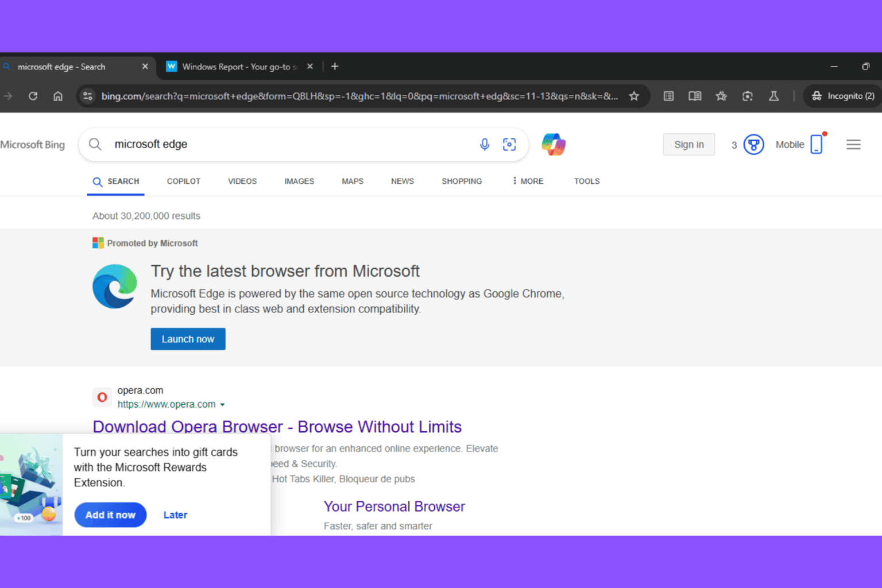
Task: Click Add it now in Rewards popup
Action: [110, 515]
